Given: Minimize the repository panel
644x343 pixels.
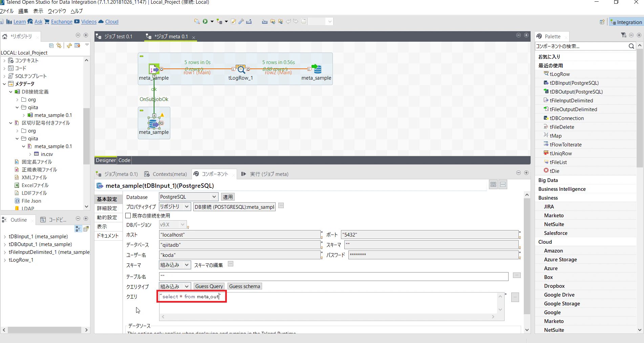Looking at the screenshot, I should (x=78, y=35).
